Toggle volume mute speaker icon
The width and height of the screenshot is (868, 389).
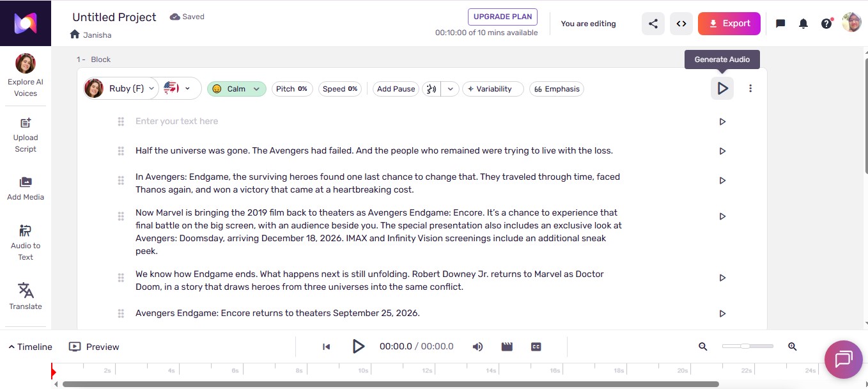[477, 347]
